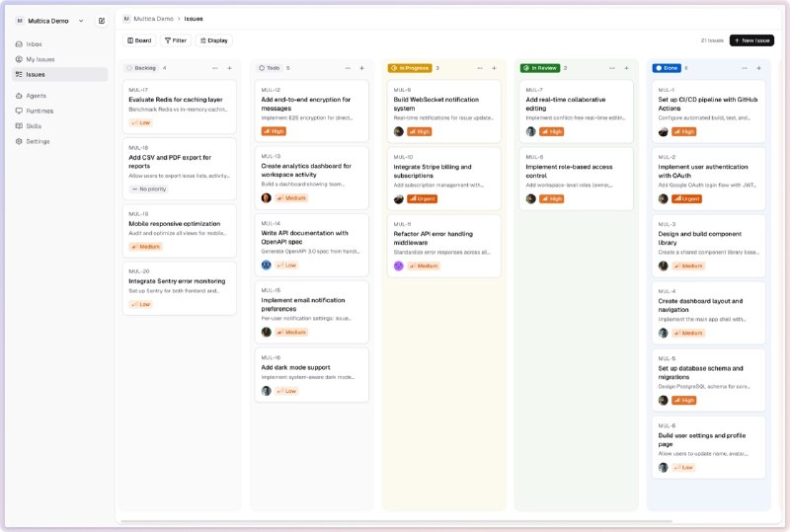Open the Runtimes page
Viewport: 790px width, 532px height.
click(x=59, y=111)
